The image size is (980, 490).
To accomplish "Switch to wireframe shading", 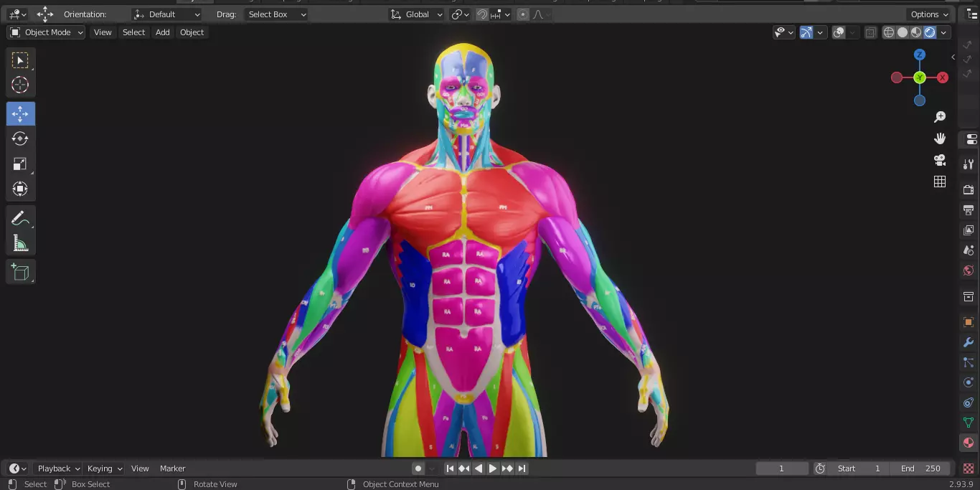I will [x=889, y=32].
